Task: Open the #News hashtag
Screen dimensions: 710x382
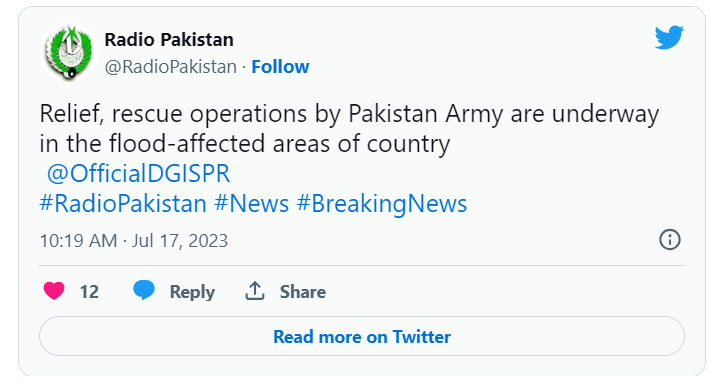Action: (251, 204)
